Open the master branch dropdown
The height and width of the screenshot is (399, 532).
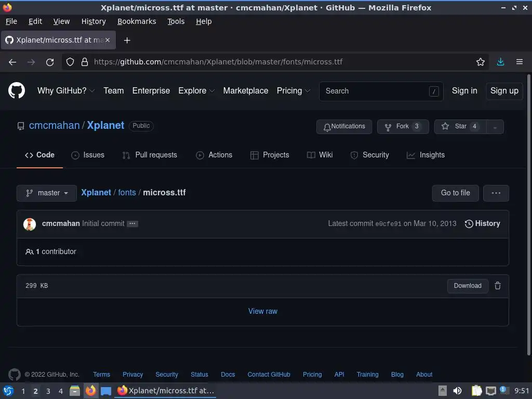point(46,193)
